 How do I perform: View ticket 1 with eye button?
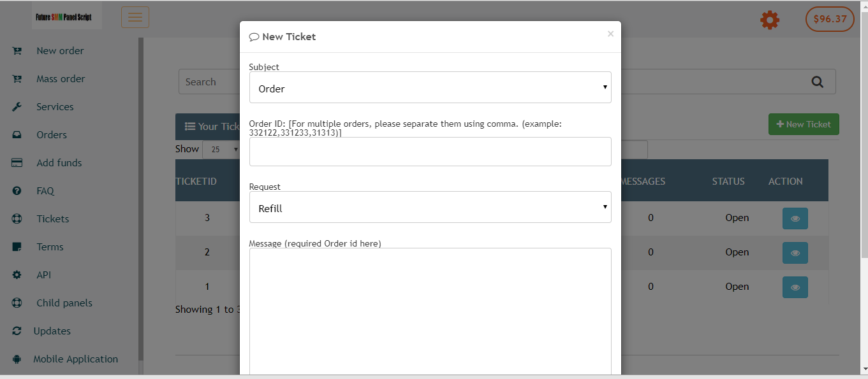[795, 287]
